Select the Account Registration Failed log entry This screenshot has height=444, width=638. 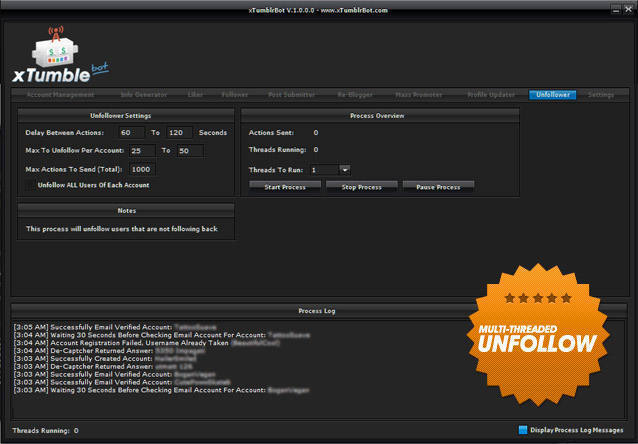(146, 343)
